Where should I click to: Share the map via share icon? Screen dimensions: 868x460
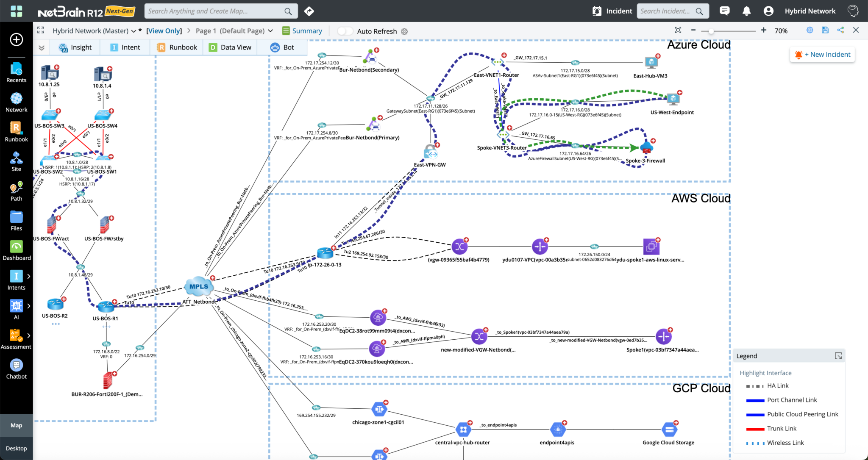click(840, 30)
